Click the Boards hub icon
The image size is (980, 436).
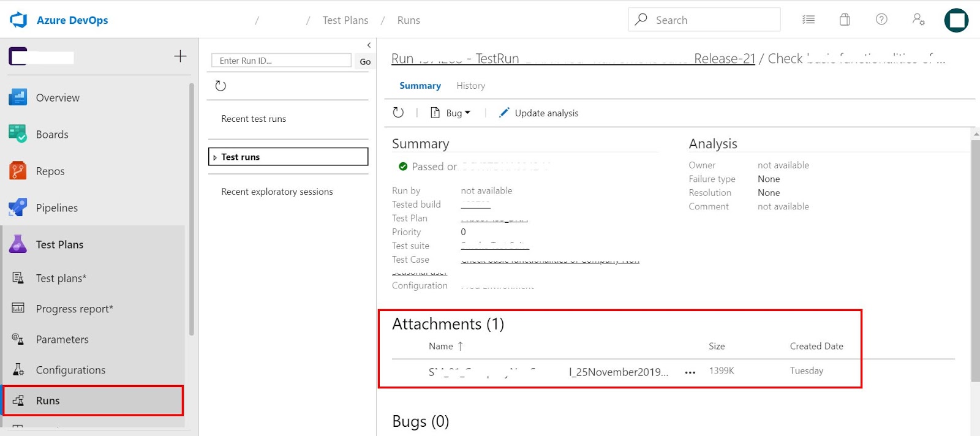tap(18, 133)
